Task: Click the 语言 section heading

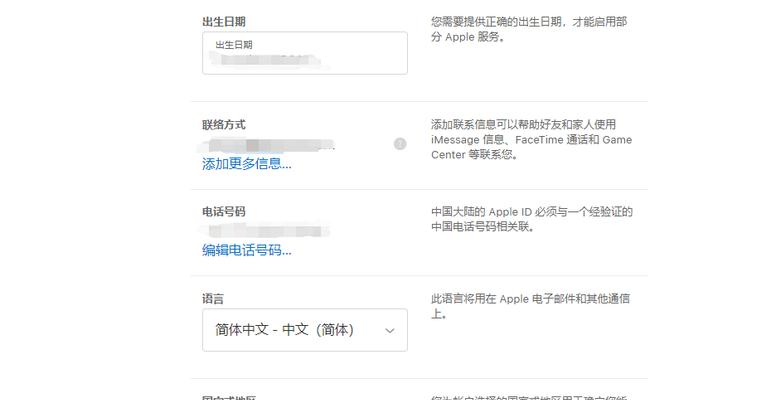Action: click(x=213, y=299)
